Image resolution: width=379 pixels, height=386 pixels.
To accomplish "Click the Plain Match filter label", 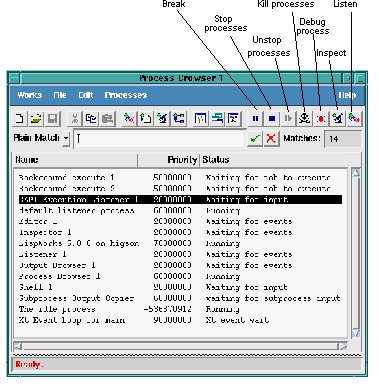I will click(x=36, y=138).
